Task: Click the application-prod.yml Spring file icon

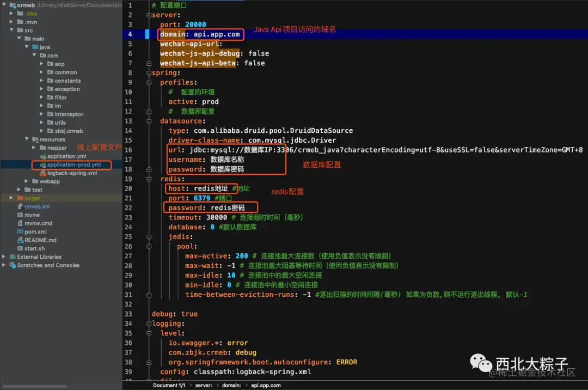Action: click(43, 164)
